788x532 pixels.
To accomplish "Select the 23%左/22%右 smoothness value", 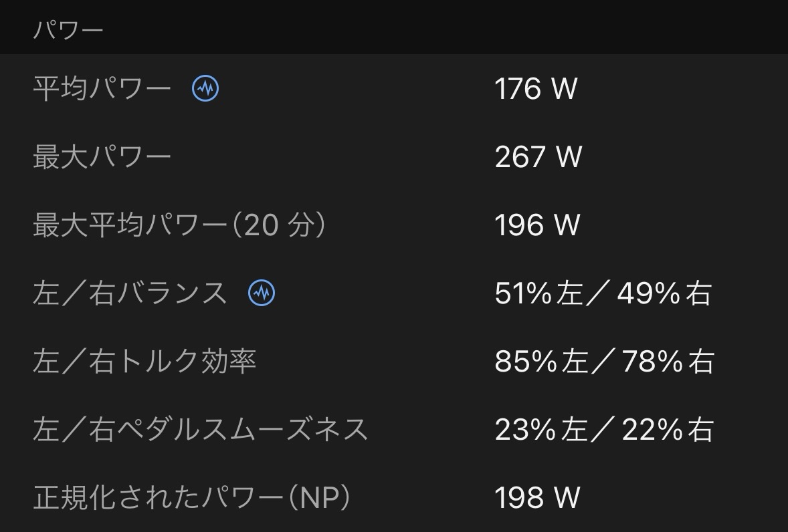I will pyautogui.click(x=604, y=429).
